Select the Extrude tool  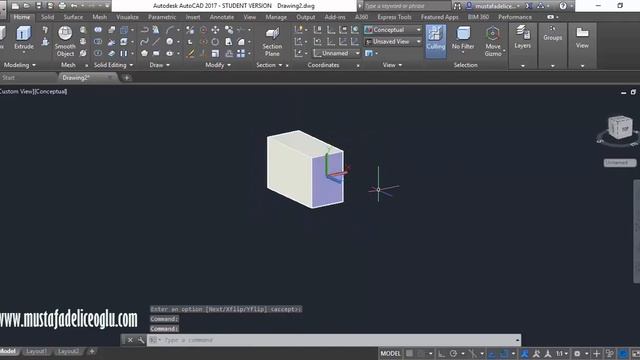(x=24, y=38)
